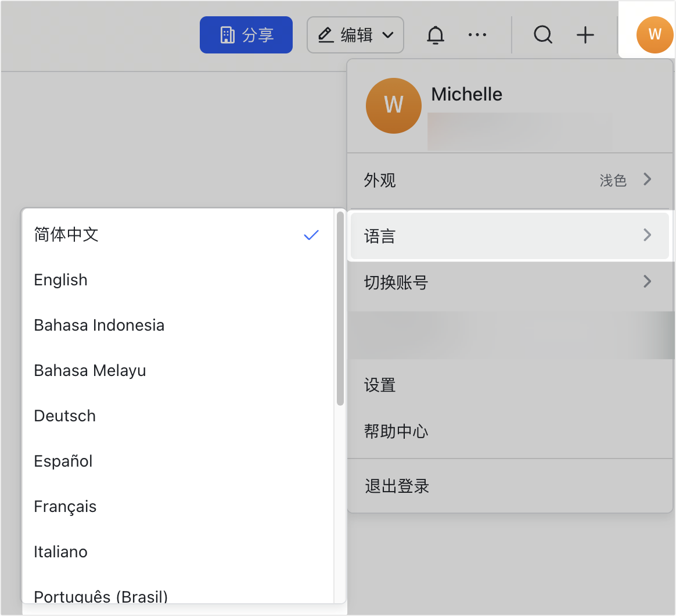Select English as the interface language
This screenshot has height=616, width=676.
(x=60, y=280)
